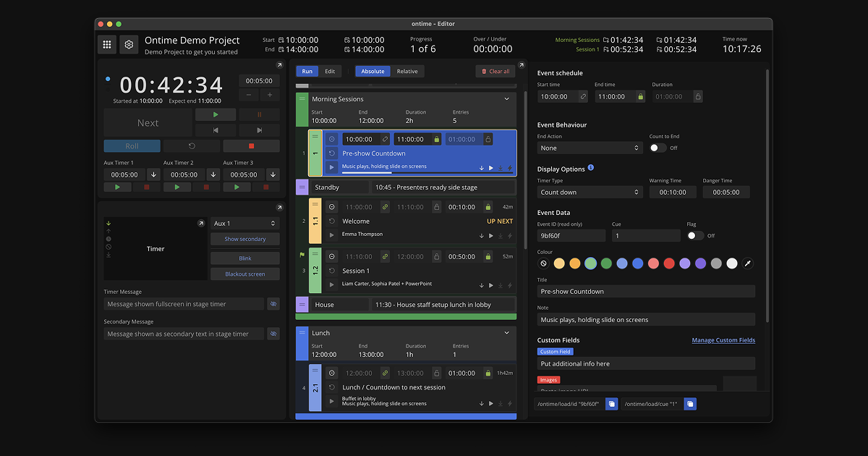This screenshot has height=456, width=868.
Task: Open the nine-dot apps grid icon
Action: pos(106,44)
